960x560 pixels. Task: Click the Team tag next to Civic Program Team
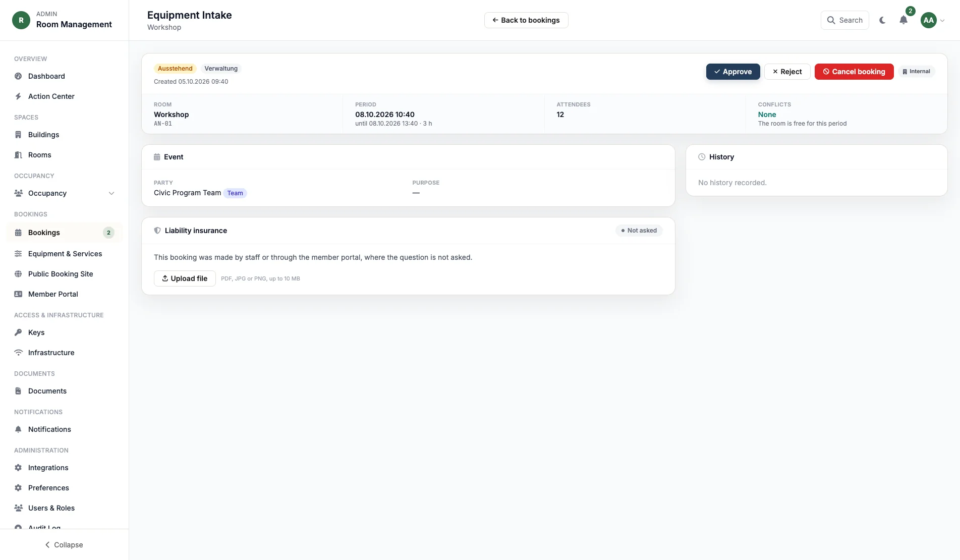235,193
